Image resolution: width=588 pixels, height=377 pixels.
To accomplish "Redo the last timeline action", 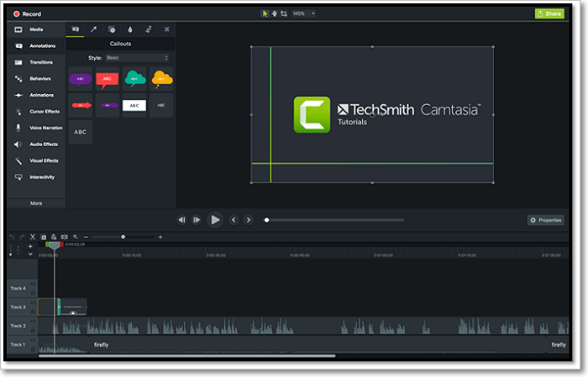I will coord(22,237).
